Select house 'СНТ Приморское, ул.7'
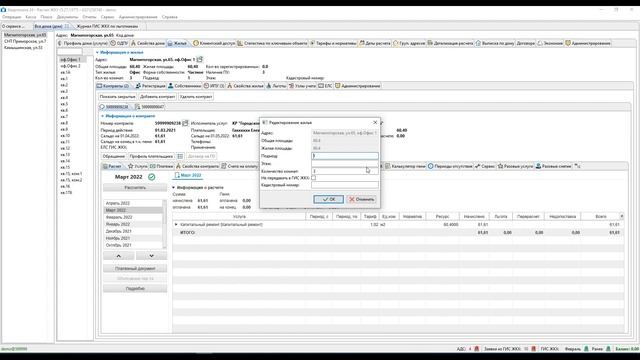The image size is (640, 360). coord(25,41)
